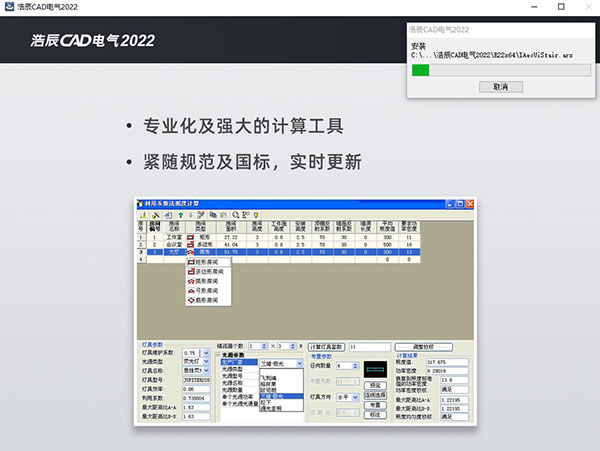The height and width of the screenshot is (451, 600).
Task: Click the text 紧随规范及国标，实时更新
Action: pos(253,162)
